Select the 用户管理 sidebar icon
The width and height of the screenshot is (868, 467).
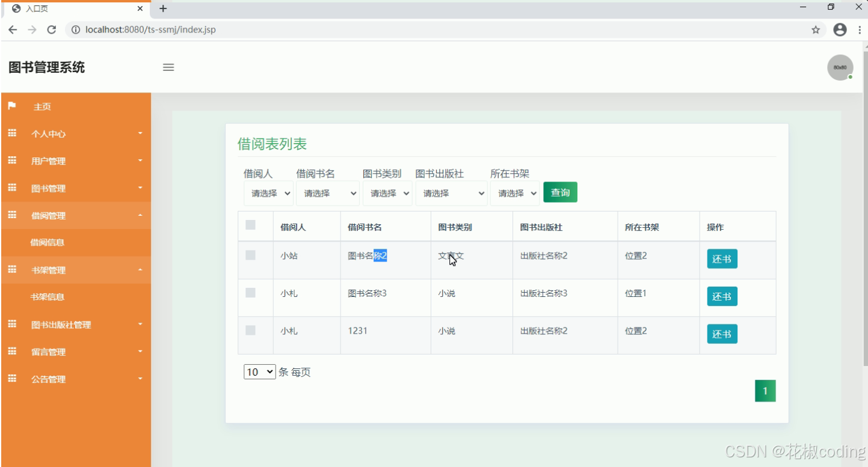[12, 160]
